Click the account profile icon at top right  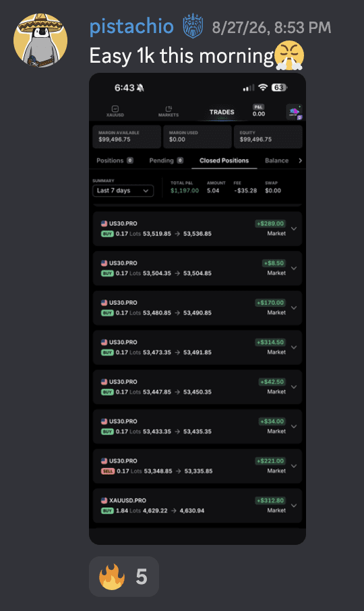pyautogui.click(x=295, y=112)
